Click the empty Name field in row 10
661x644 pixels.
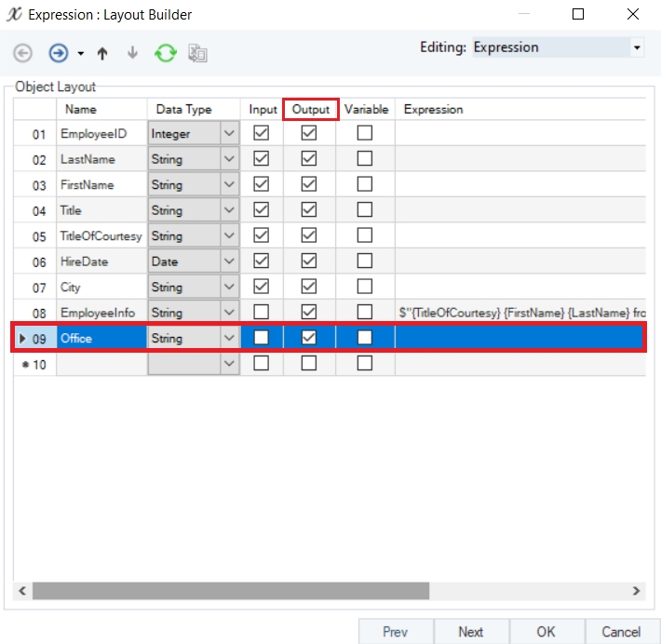click(x=101, y=364)
